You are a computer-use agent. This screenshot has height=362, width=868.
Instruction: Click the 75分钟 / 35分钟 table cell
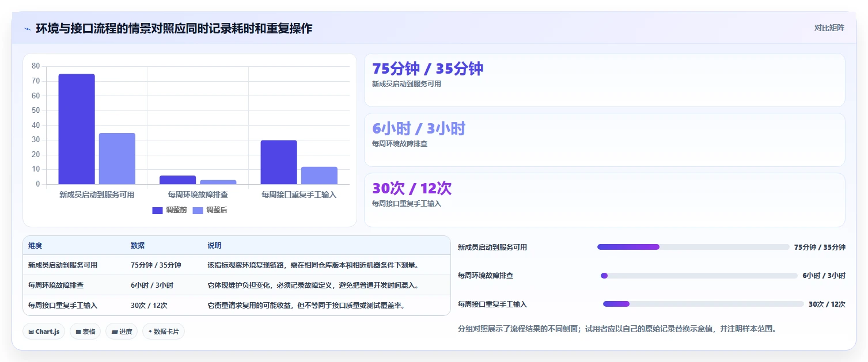point(156,265)
